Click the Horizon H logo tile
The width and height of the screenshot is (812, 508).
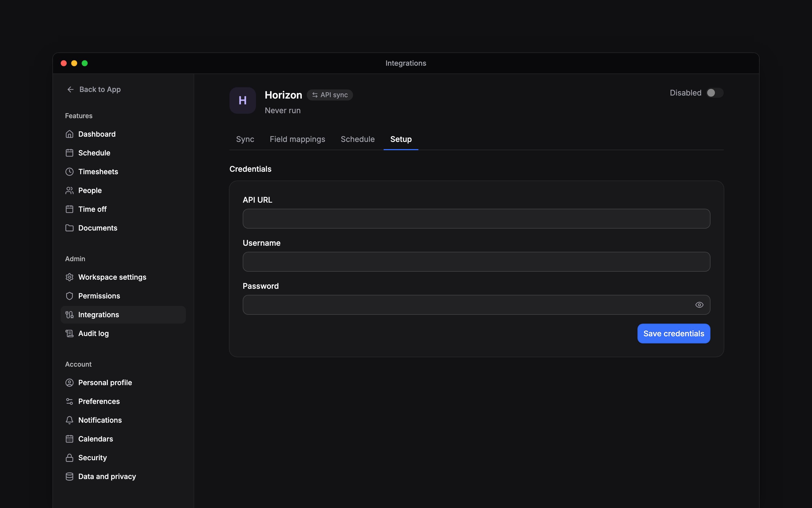[x=243, y=100]
